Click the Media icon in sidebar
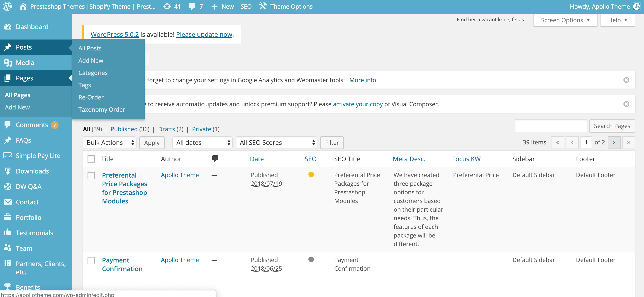644x297 pixels. [x=8, y=63]
